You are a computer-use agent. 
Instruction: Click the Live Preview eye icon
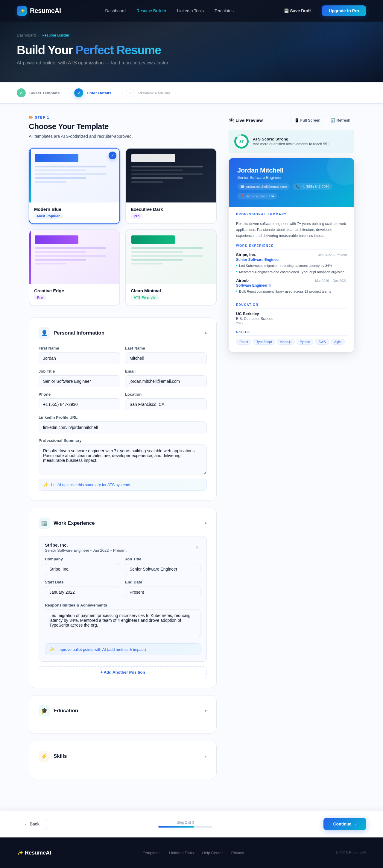(231, 120)
